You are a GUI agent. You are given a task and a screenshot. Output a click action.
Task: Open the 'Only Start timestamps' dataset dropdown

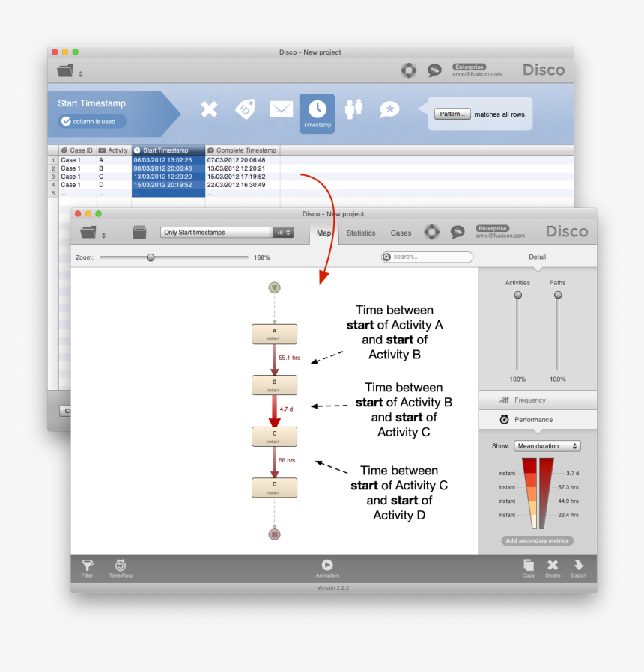(227, 232)
